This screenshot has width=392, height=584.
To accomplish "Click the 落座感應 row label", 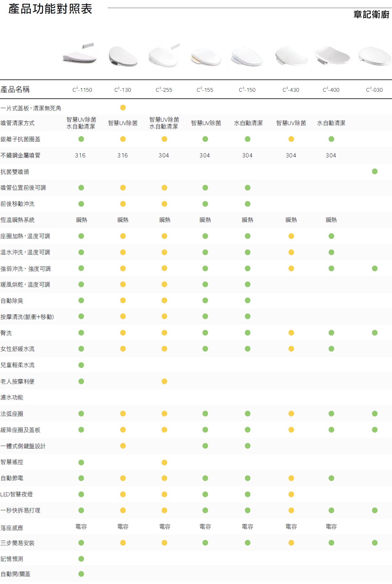I will point(12,528).
